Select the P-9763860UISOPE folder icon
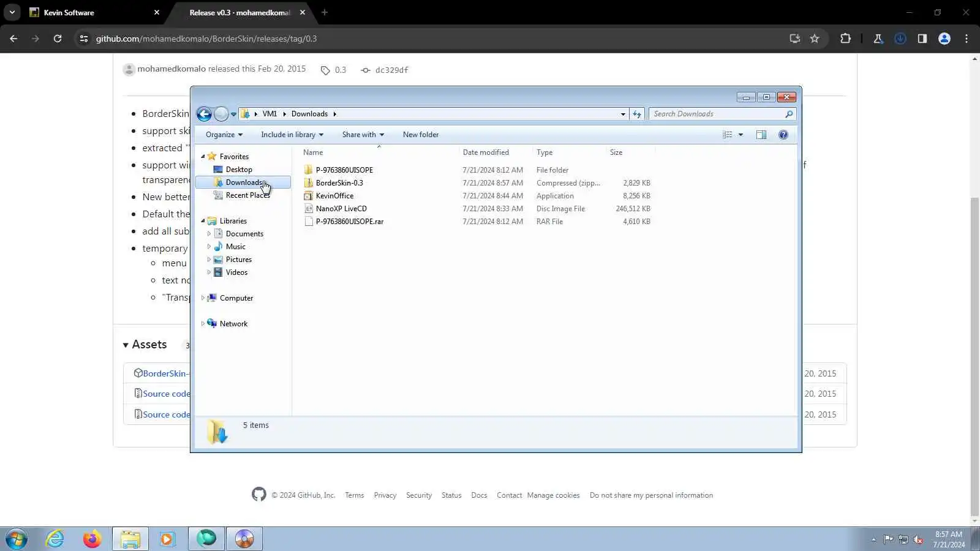Image resolution: width=980 pixels, height=551 pixels. pyautogui.click(x=309, y=170)
